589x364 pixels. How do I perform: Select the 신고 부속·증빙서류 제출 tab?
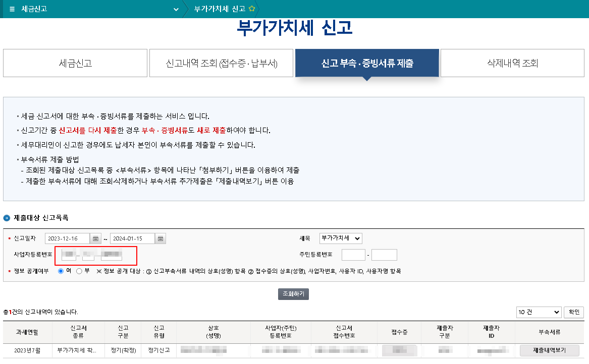(x=367, y=63)
